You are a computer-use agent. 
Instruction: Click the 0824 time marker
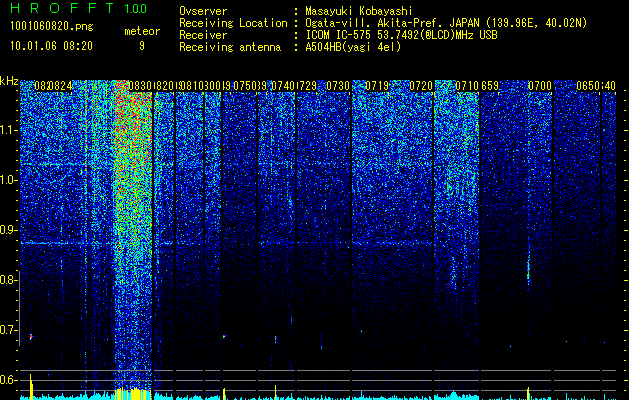61,86
